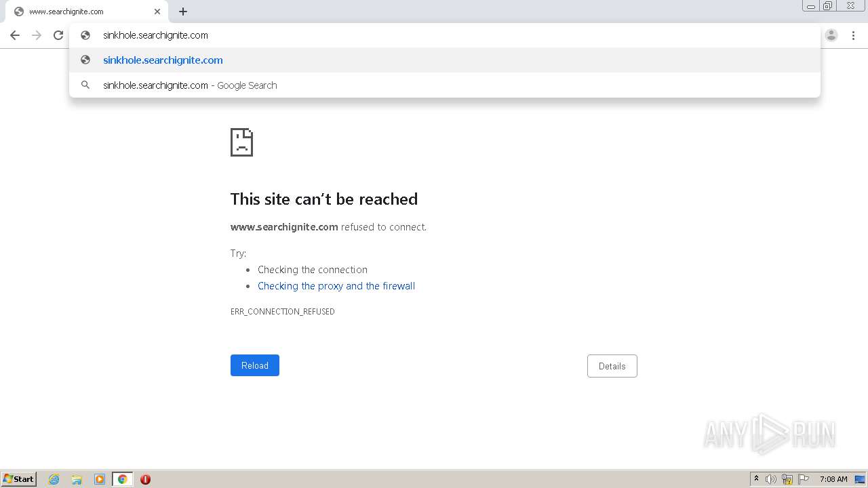The image size is (868, 488).
Task: Click the magnifier icon in search suggestion
Action: pos(85,85)
